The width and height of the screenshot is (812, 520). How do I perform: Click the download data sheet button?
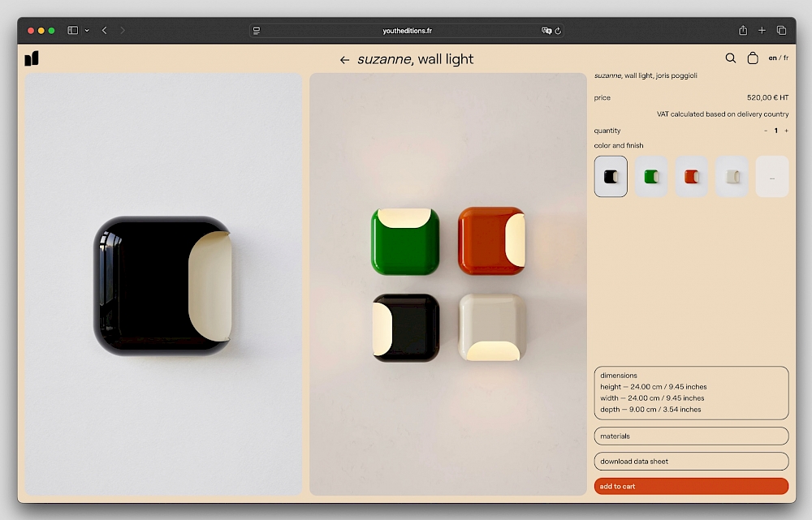tap(691, 462)
